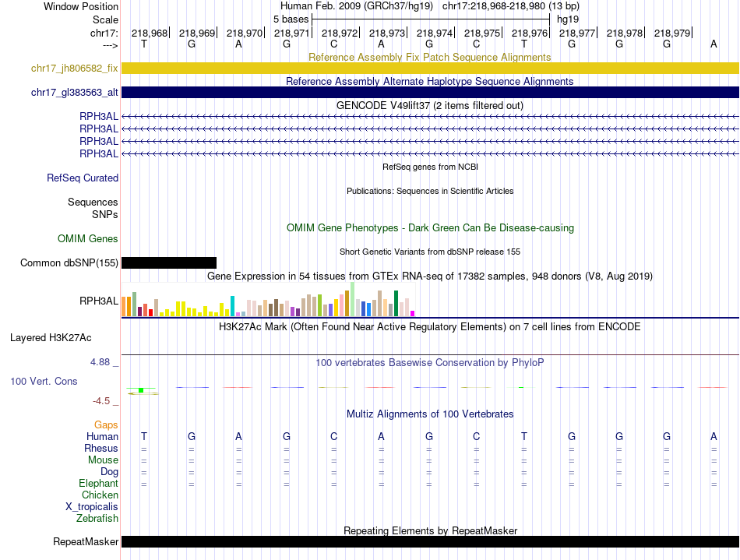Click the black Common dbSNP variant block
Image resolution: width=740 pixels, height=560 pixels.
(x=169, y=262)
